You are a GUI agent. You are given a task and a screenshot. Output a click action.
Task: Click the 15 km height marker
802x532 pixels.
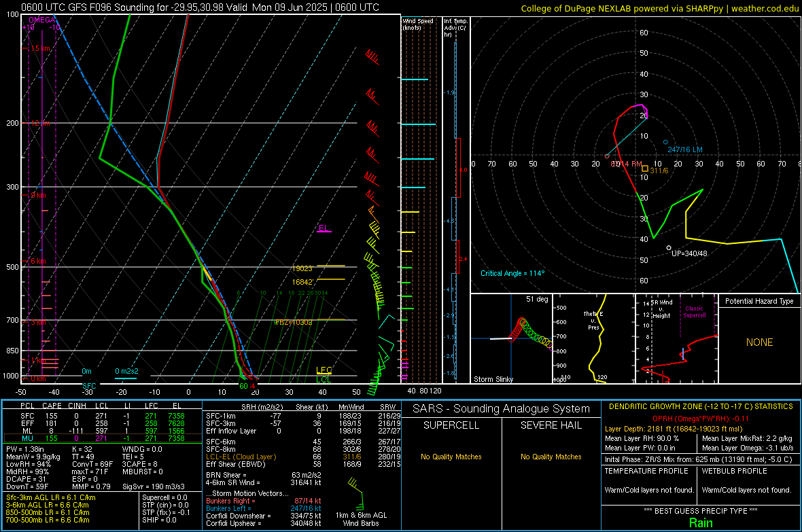pyautogui.click(x=40, y=49)
